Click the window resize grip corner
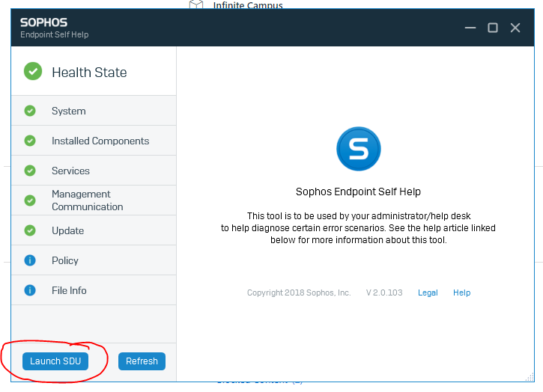The image size is (543, 392). (530, 378)
